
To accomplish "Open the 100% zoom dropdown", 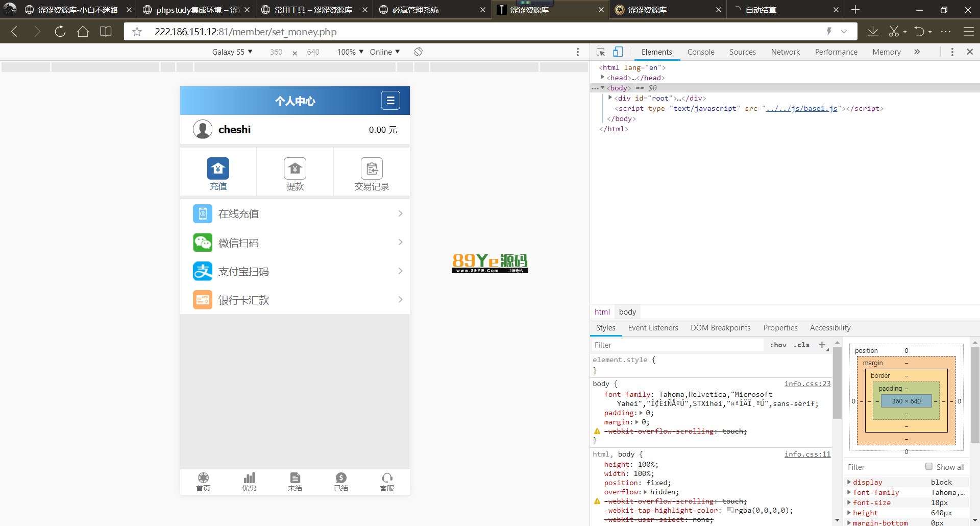I will (x=350, y=52).
